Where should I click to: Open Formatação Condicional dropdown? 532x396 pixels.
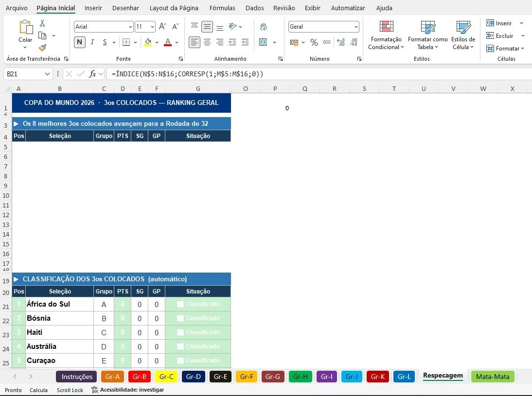pyautogui.click(x=386, y=35)
